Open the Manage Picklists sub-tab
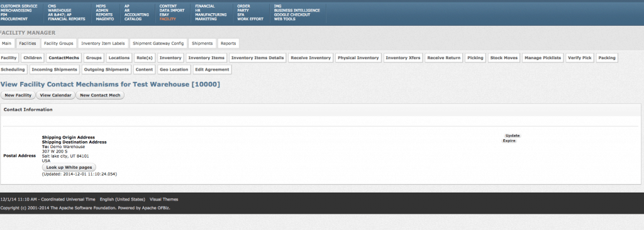The width and height of the screenshot is (644, 230). pos(543,58)
